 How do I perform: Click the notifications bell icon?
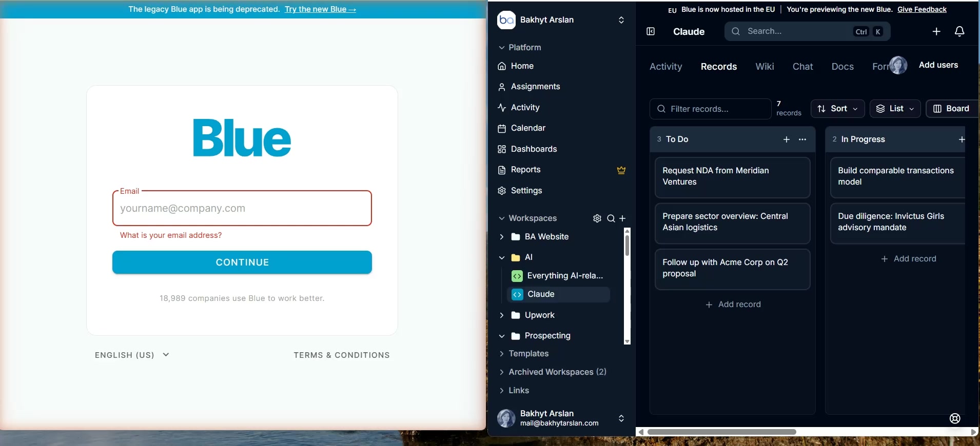point(959,32)
